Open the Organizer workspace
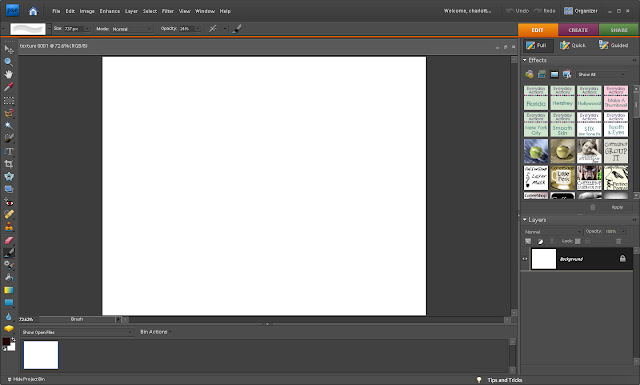 point(580,11)
